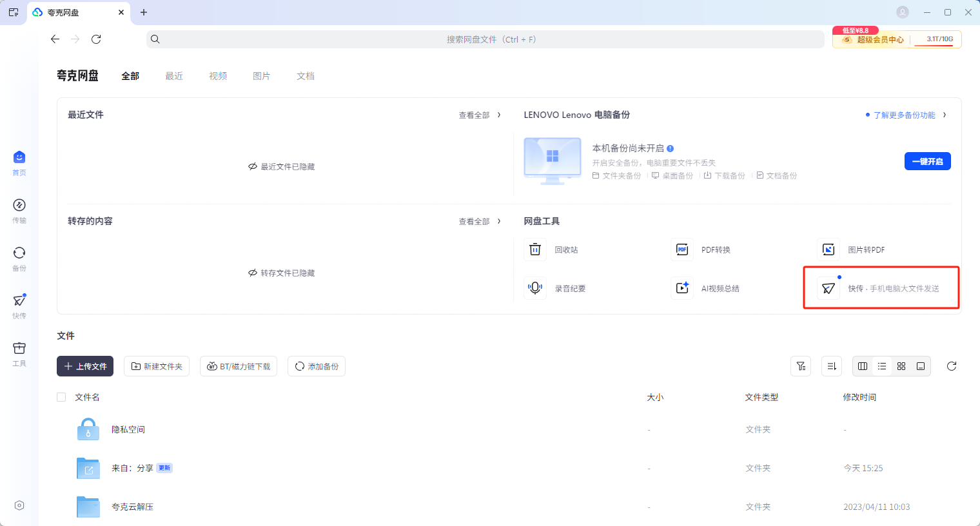Click the 夸克网盘 page title

(77, 75)
